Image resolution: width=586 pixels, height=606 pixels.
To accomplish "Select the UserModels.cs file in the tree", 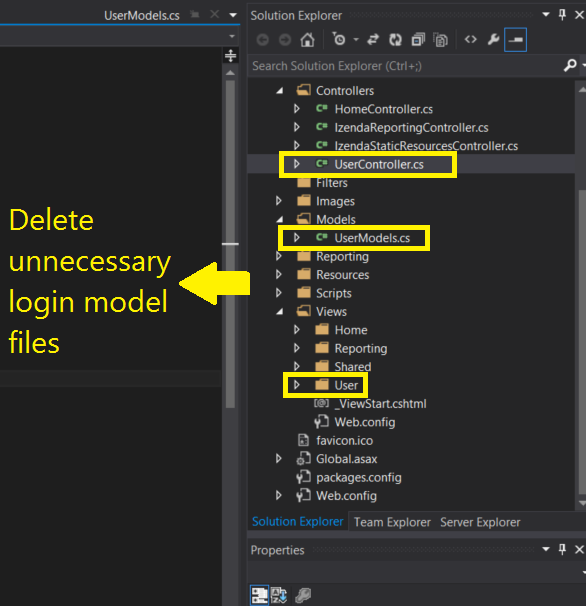I will tap(372, 238).
